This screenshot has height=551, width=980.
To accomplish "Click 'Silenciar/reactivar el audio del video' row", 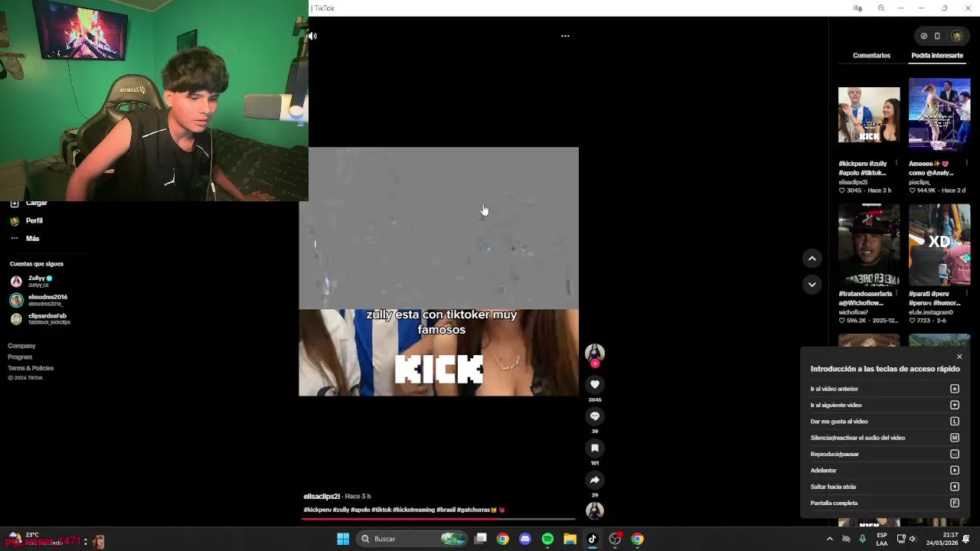I will click(884, 438).
